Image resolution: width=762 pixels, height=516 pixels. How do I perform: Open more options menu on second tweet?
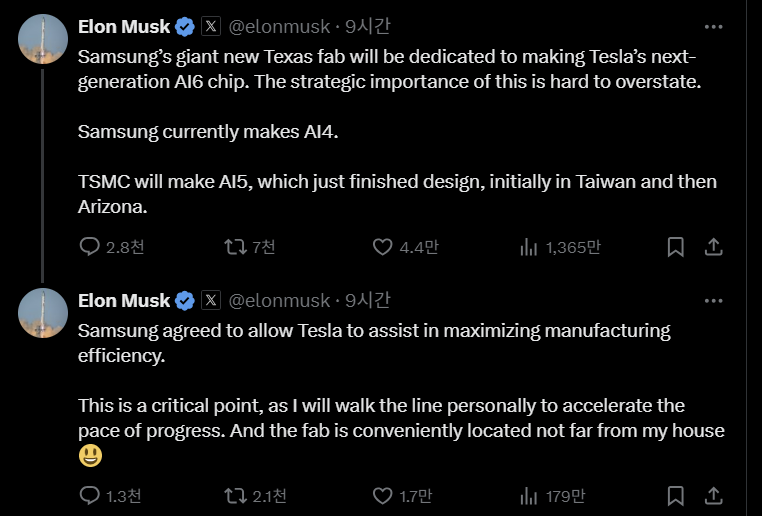713,301
